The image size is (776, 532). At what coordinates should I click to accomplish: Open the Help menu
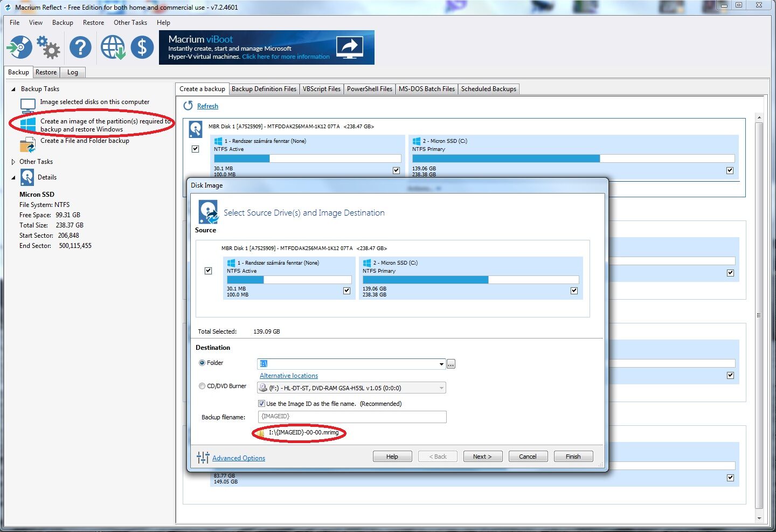click(163, 23)
